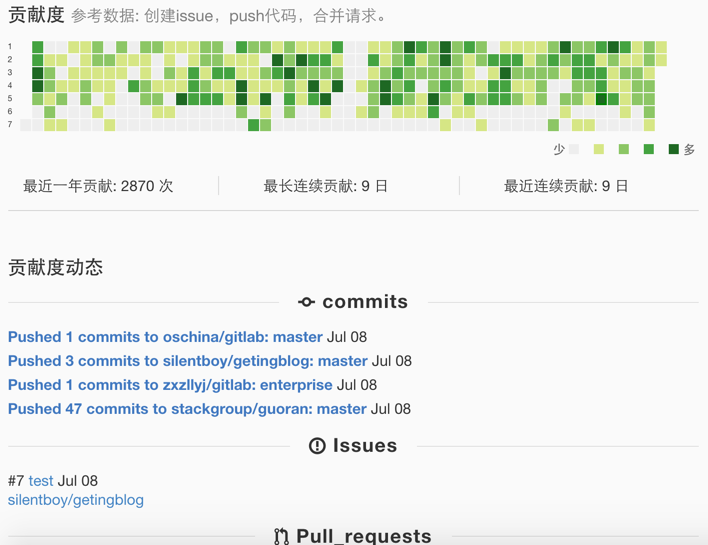
Task: Open the oschina/gitlab master push entry
Action: click(165, 337)
